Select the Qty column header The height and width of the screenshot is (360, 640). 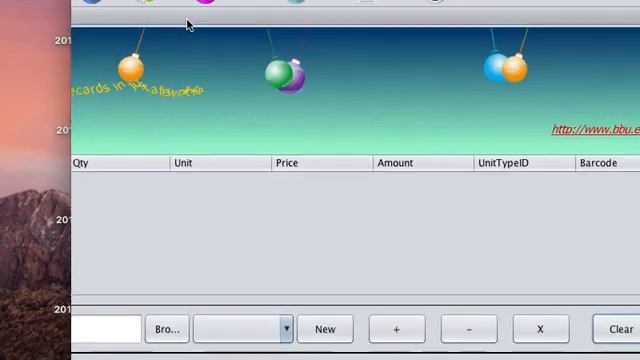pos(120,163)
